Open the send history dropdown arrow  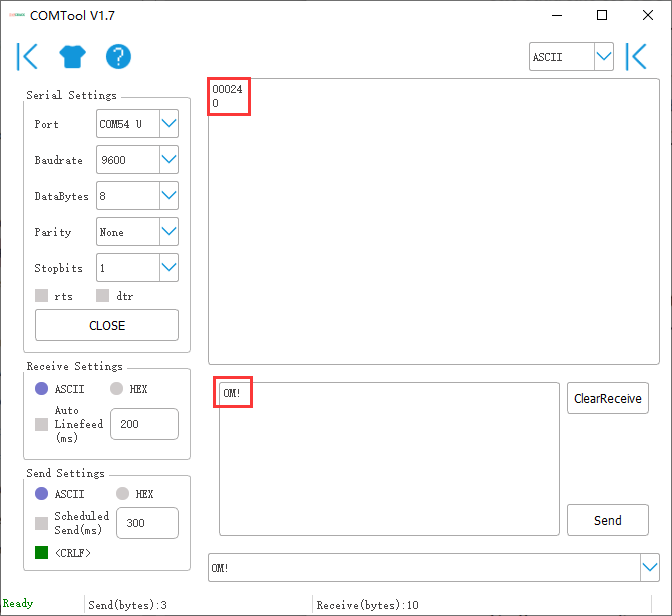coord(650,568)
